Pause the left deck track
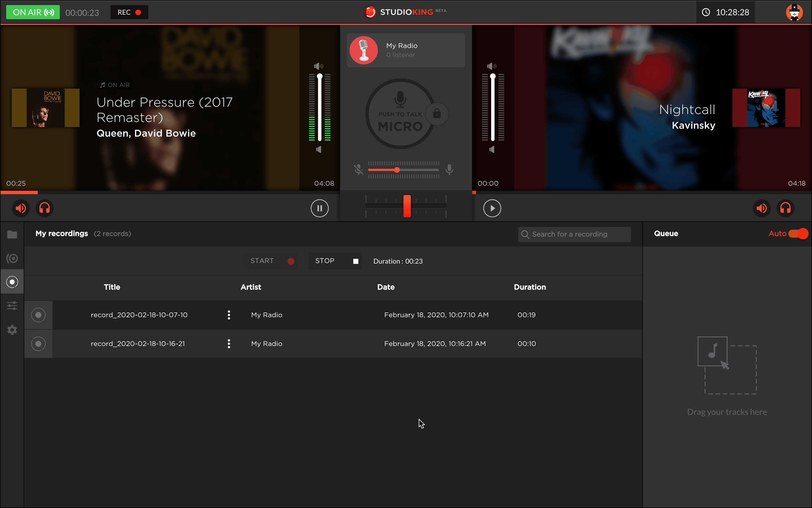Image resolution: width=812 pixels, height=508 pixels. coord(319,208)
